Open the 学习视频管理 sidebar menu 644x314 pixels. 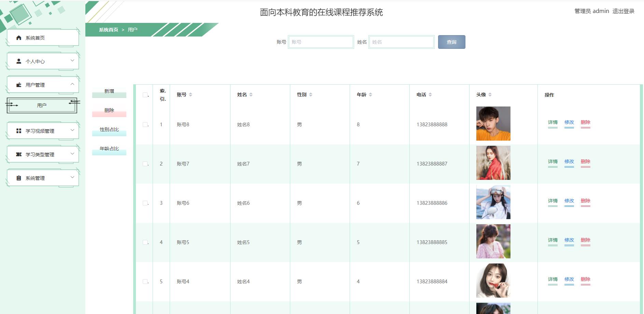coord(43,131)
